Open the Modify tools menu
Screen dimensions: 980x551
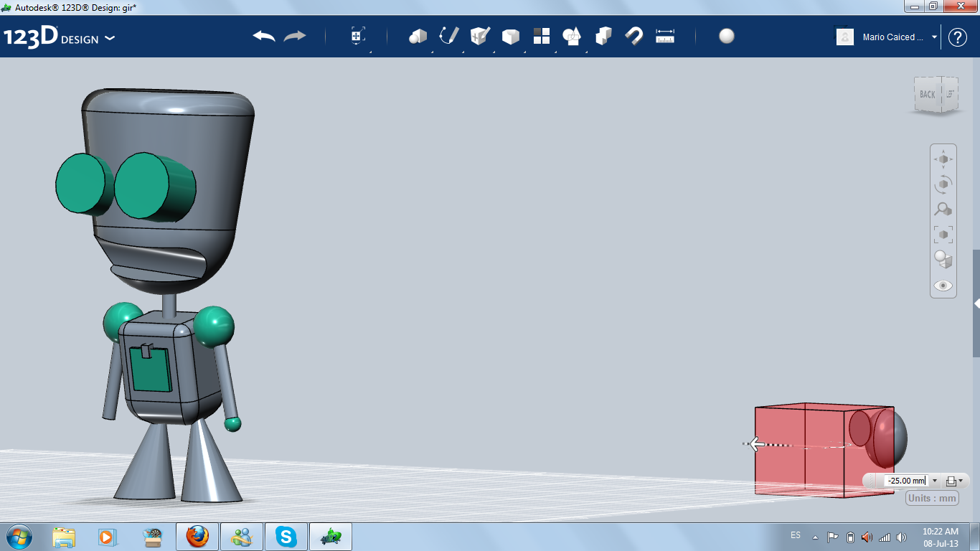(x=511, y=37)
